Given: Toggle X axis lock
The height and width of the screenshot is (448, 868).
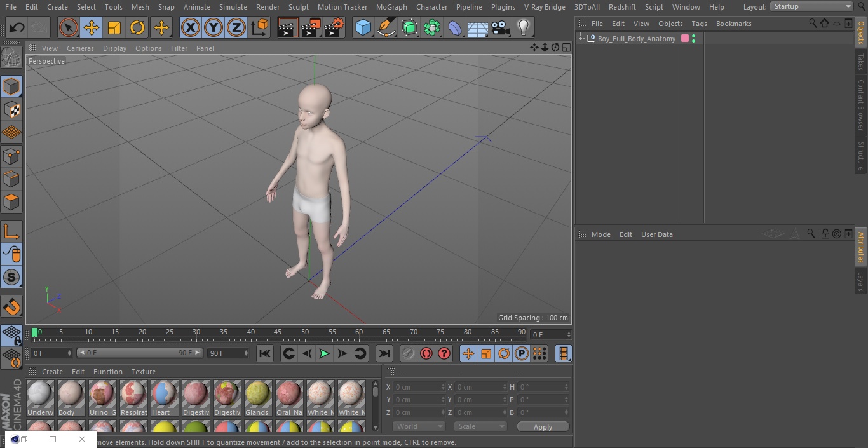Looking at the screenshot, I should [x=191, y=28].
